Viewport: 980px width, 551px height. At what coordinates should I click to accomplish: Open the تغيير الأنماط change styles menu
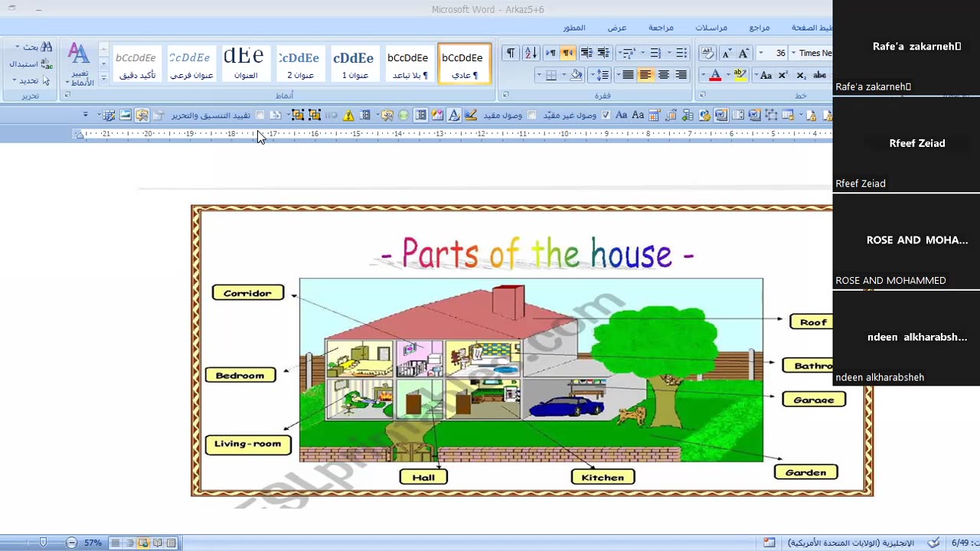pos(80,64)
